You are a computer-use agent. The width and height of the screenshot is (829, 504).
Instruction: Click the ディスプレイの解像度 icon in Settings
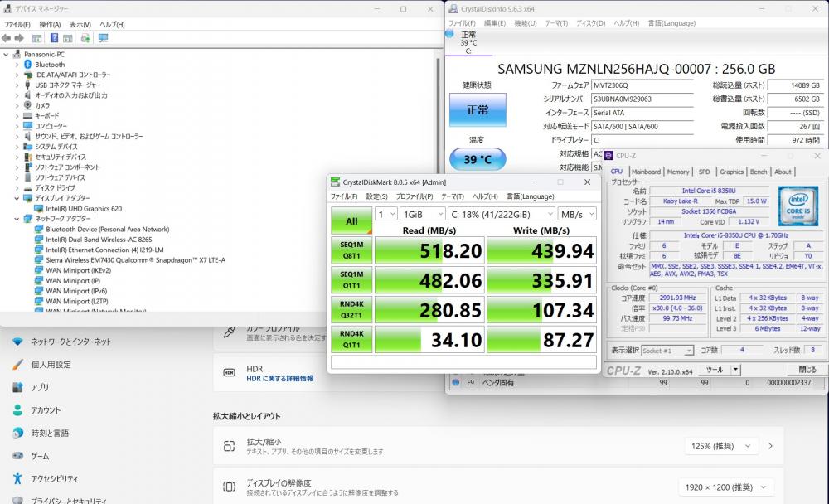(229, 487)
